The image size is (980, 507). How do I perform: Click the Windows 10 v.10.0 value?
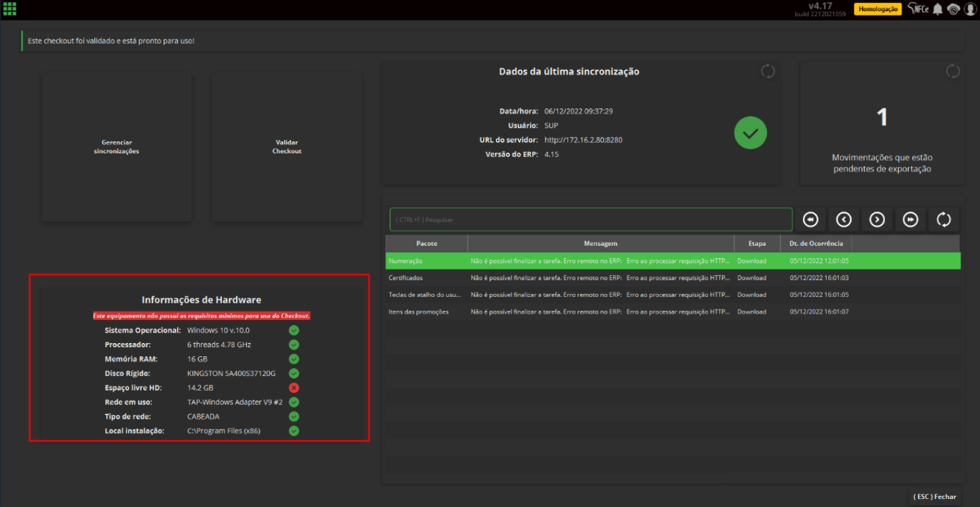tap(218, 330)
